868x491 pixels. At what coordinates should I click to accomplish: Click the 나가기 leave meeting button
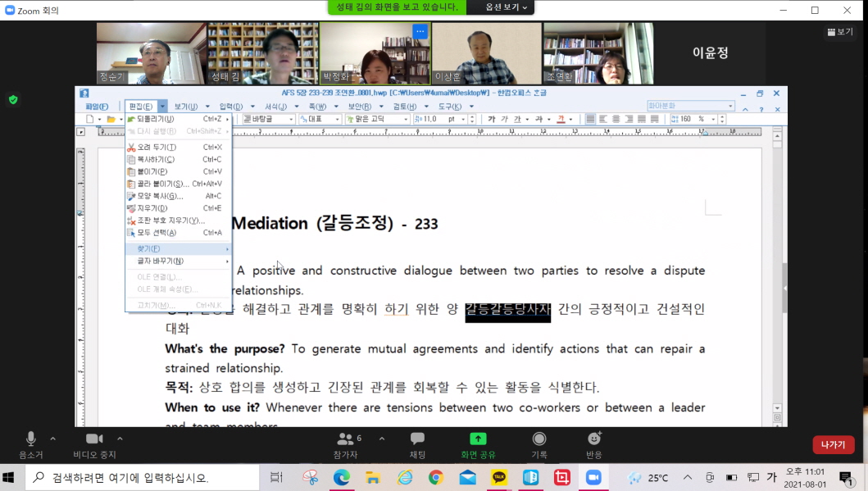832,444
